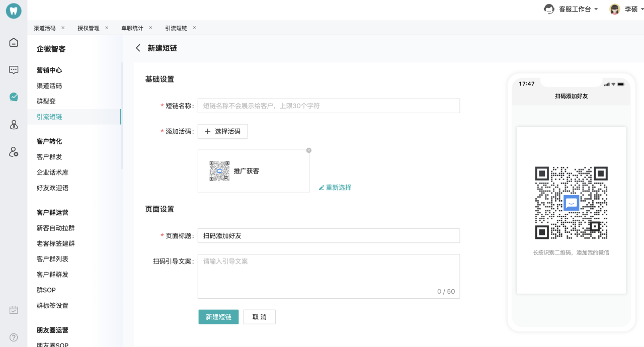644x347 pixels.
Task: Click the 取消 button
Action: pos(260,317)
